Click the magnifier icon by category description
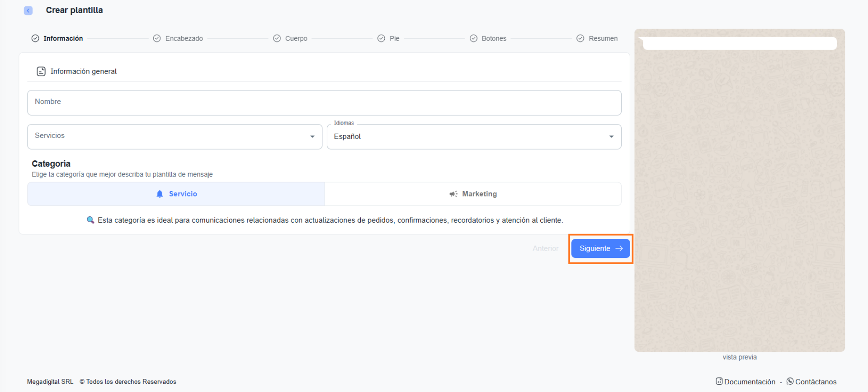The height and width of the screenshot is (392, 868). click(x=90, y=220)
